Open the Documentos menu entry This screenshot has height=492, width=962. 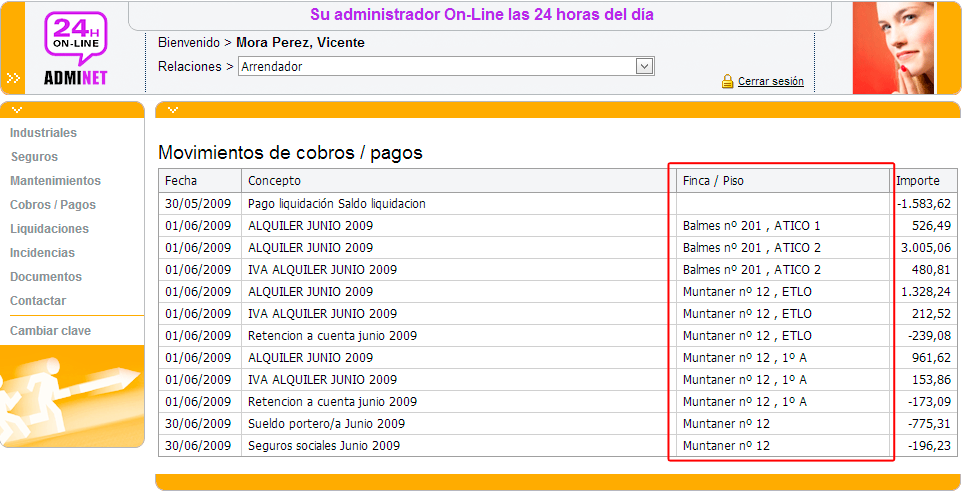[x=46, y=277]
